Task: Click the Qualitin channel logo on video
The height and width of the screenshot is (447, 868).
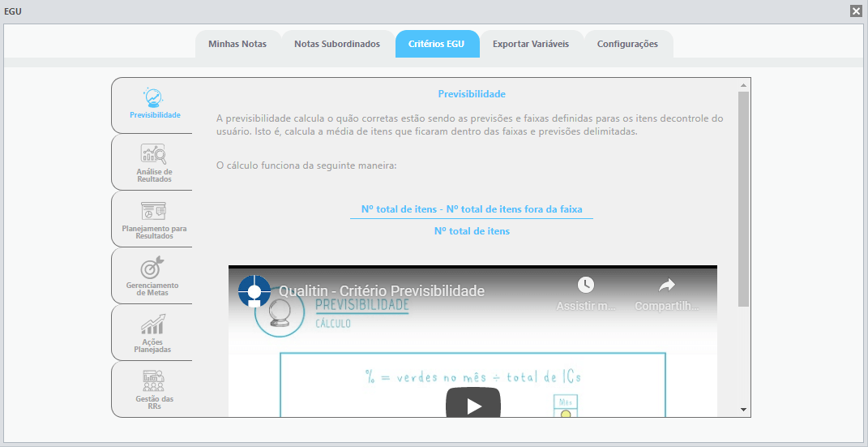Action: [x=254, y=290]
